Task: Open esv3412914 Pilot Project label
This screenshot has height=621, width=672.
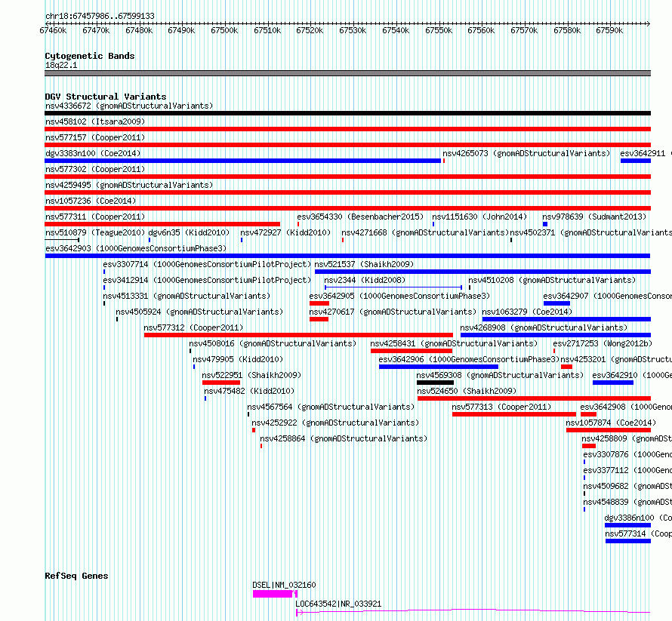Action: tap(207, 280)
